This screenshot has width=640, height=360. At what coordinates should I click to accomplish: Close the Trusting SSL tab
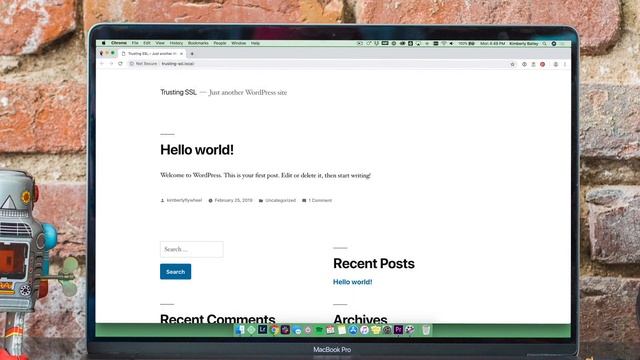coord(181,53)
